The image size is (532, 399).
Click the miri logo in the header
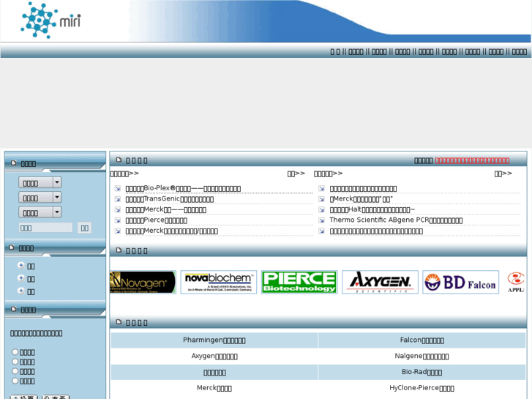point(51,20)
